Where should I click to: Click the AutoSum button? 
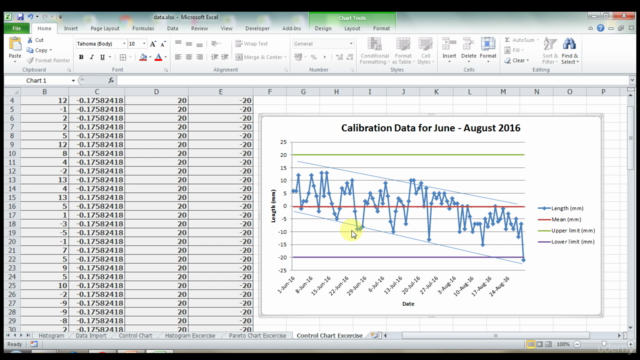[x=520, y=40]
